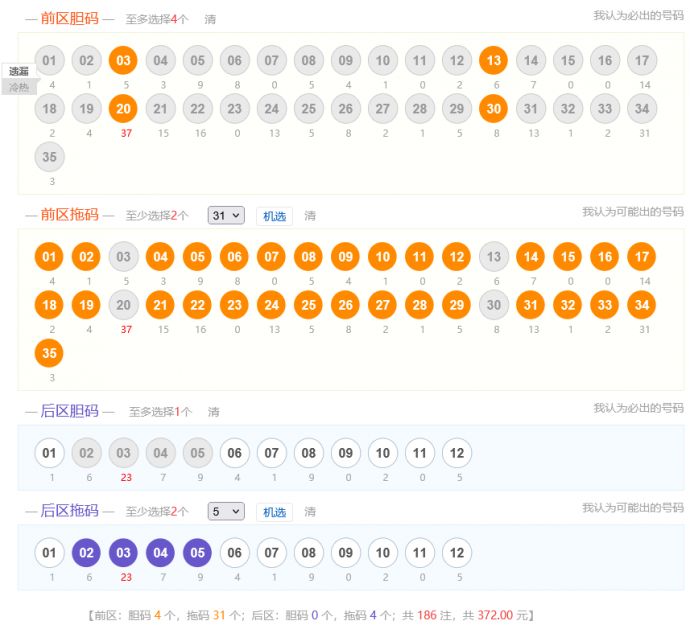Select ball 06 in 后区胆码

[x=234, y=453]
